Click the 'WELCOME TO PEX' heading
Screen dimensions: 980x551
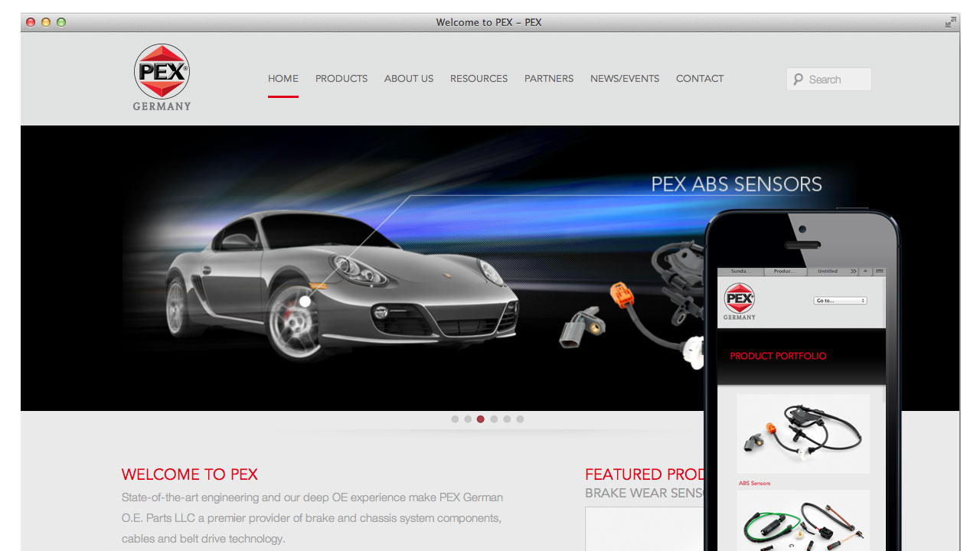click(190, 474)
